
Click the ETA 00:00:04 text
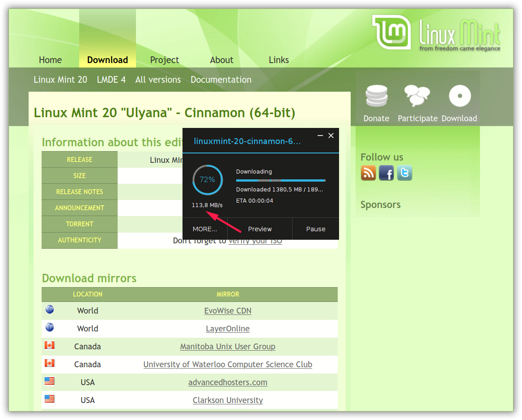coord(255,201)
